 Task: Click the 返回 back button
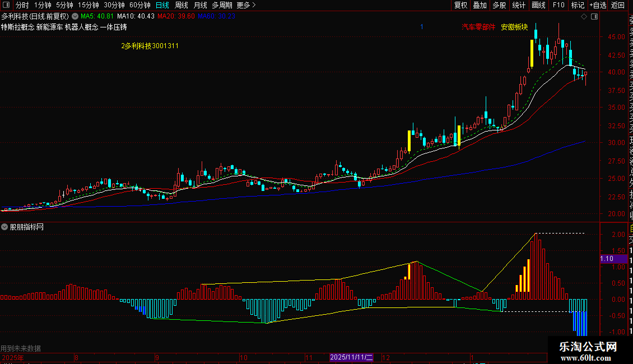click(x=618, y=5)
